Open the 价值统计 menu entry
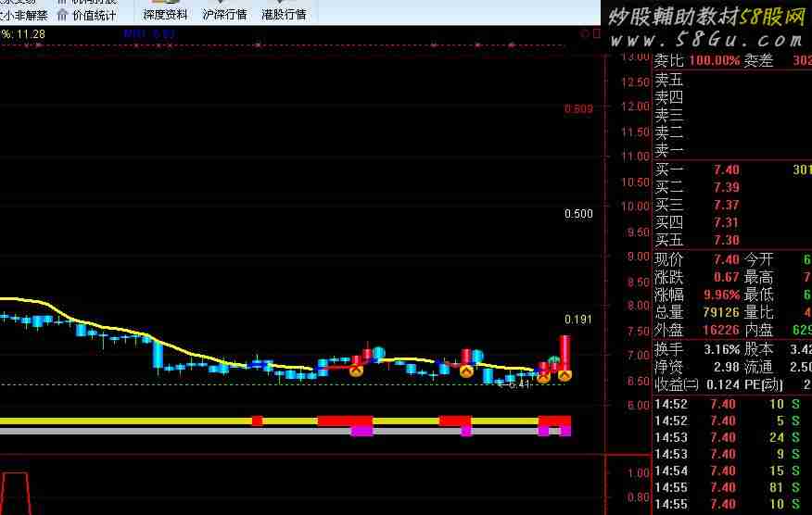 click(95, 16)
